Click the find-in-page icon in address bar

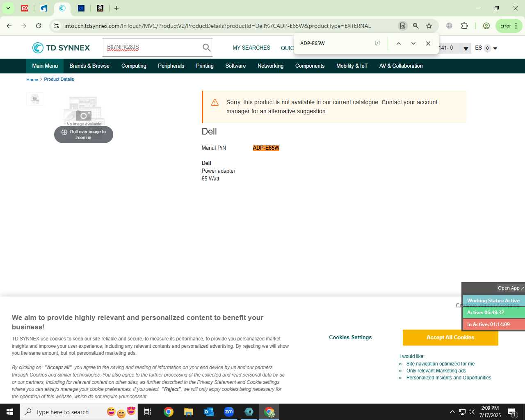coord(403,26)
